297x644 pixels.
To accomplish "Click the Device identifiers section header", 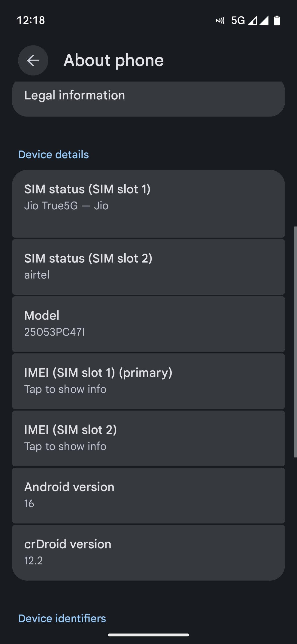I will coord(62,618).
